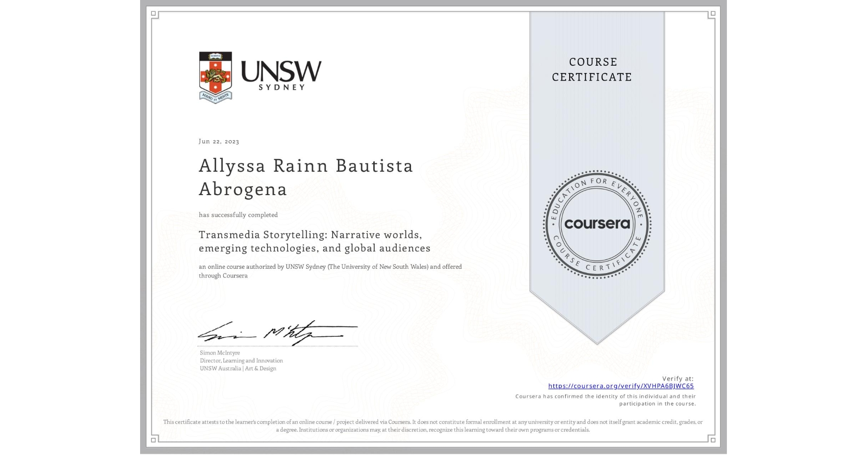Select 'UNSW Australia | Art & Design' text
Viewport: 868px width, 455px height.
click(238, 368)
